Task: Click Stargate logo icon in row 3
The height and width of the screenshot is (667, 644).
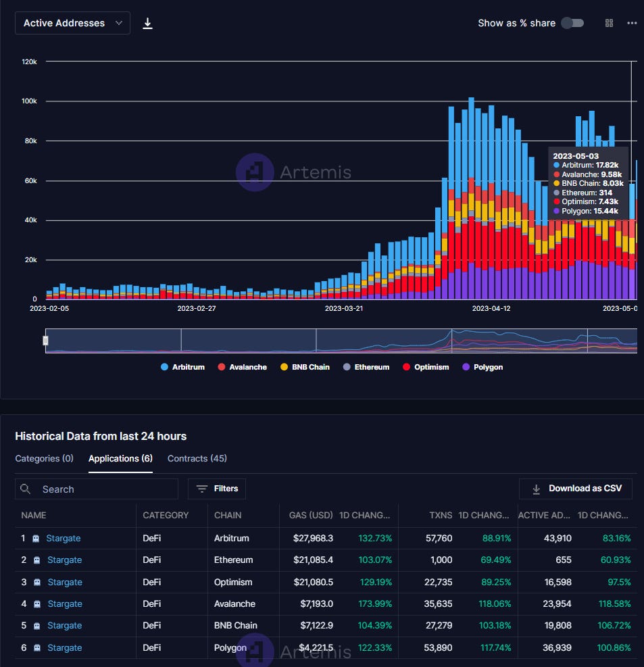Action: (37, 583)
